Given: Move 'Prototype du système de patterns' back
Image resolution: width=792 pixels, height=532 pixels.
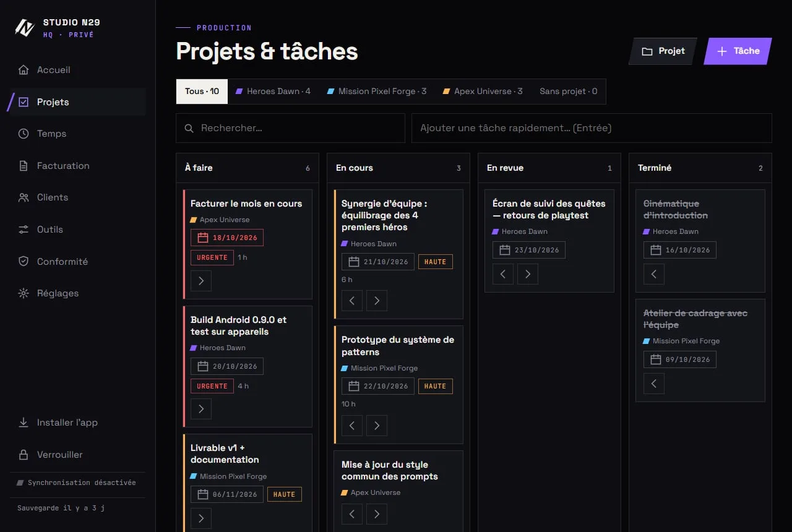Looking at the screenshot, I should (352, 426).
